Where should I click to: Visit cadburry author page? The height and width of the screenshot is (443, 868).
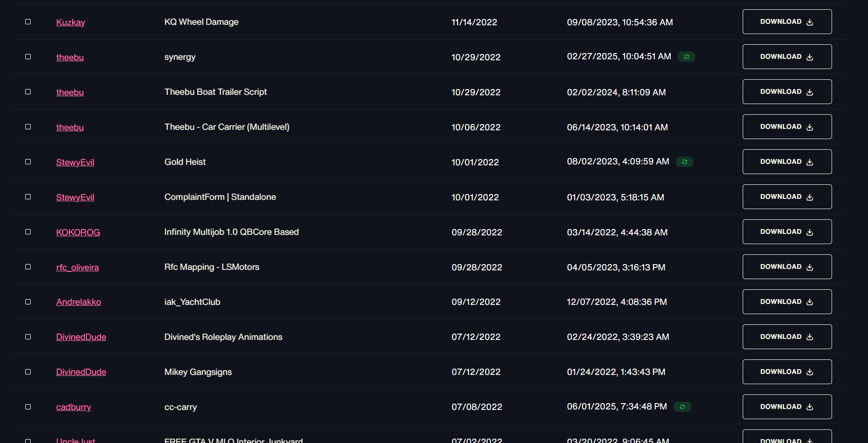pos(74,407)
